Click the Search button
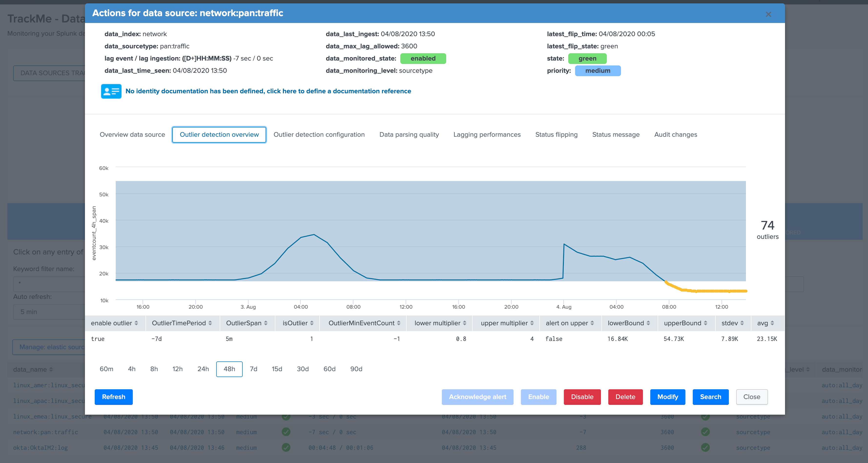Viewport: 868px width, 463px height. (711, 397)
